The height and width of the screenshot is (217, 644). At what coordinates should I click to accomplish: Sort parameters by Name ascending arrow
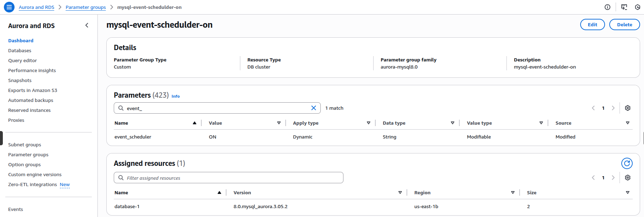194,123
